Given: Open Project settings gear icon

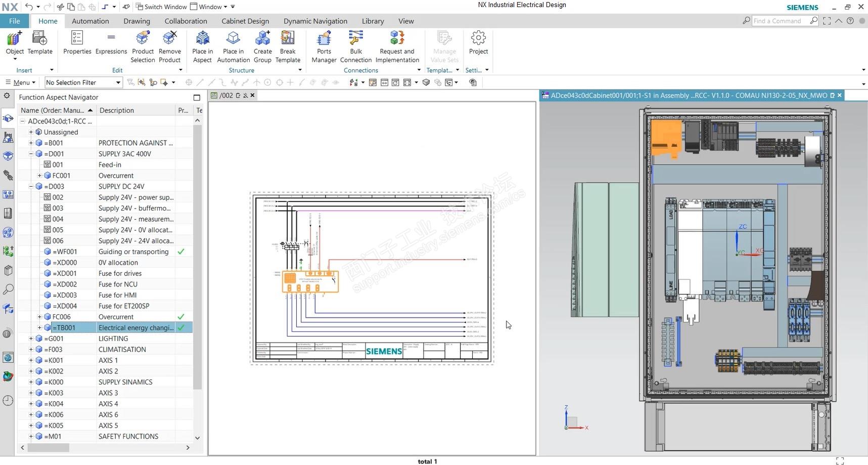Looking at the screenshot, I should coord(478,39).
